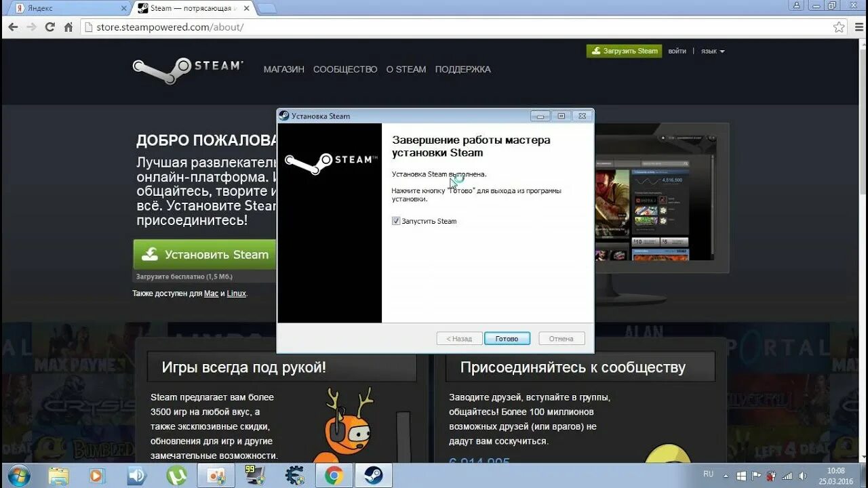Image resolution: width=868 pixels, height=488 pixels.
Task: Click the download arrow icon on Установить Steam
Action: pos(151,255)
